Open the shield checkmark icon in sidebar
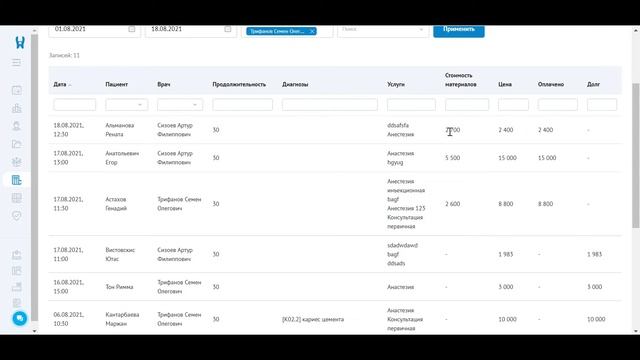The height and width of the screenshot is (360, 640). 16,216
